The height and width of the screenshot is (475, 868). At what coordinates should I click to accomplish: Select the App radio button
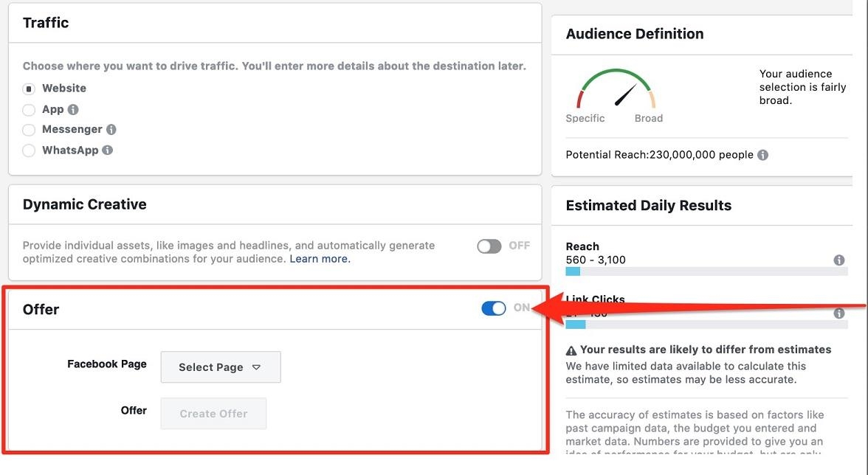[x=29, y=108]
